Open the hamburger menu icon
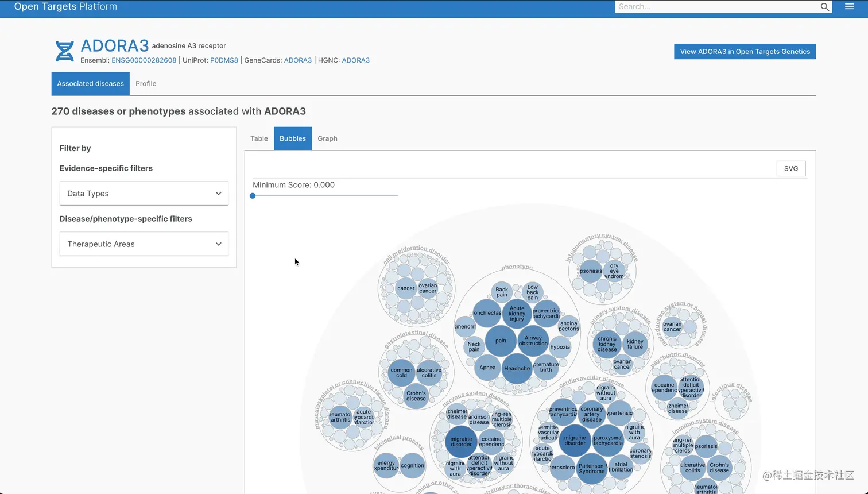Screen dimensions: 868x494 [850, 7]
